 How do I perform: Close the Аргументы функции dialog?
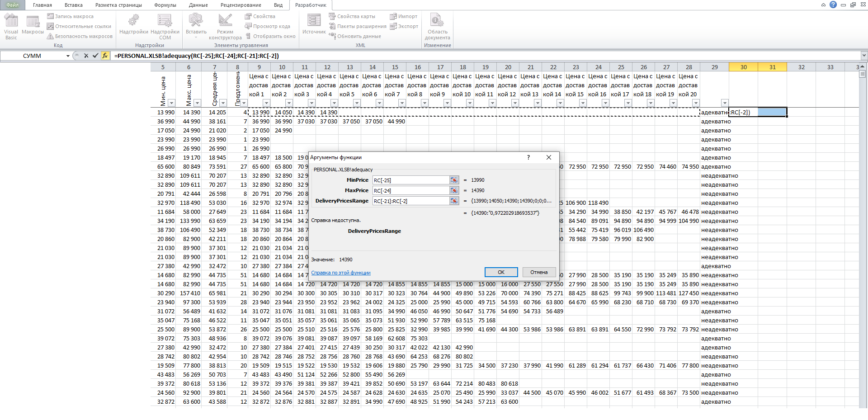pos(549,157)
